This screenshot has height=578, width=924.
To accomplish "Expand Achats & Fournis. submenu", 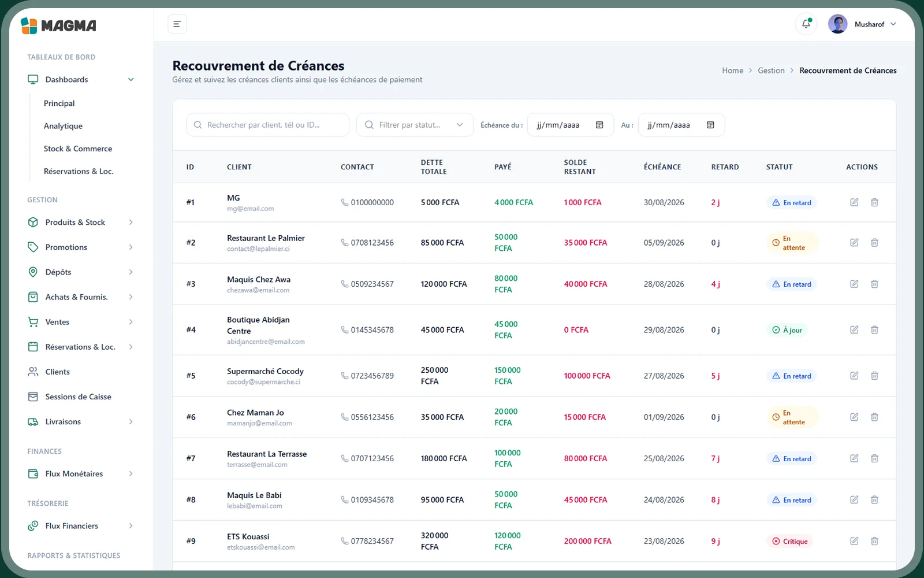I will (131, 297).
